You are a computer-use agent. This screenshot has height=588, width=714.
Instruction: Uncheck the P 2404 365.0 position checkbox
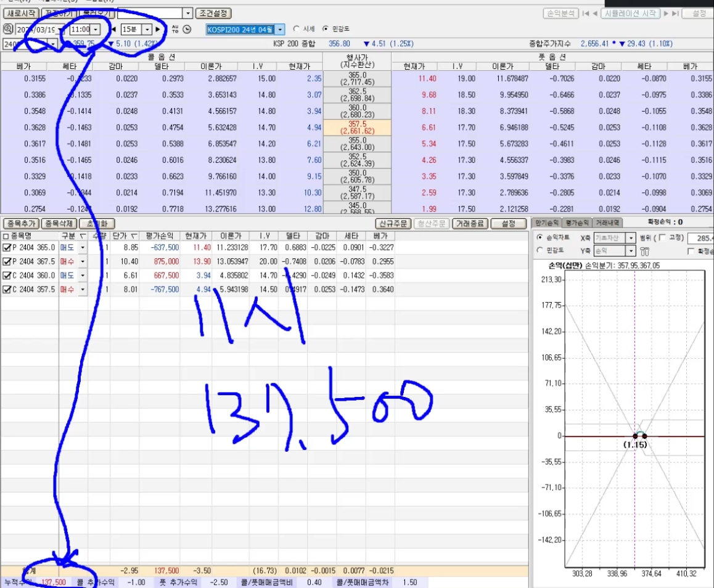(x=7, y=247)
